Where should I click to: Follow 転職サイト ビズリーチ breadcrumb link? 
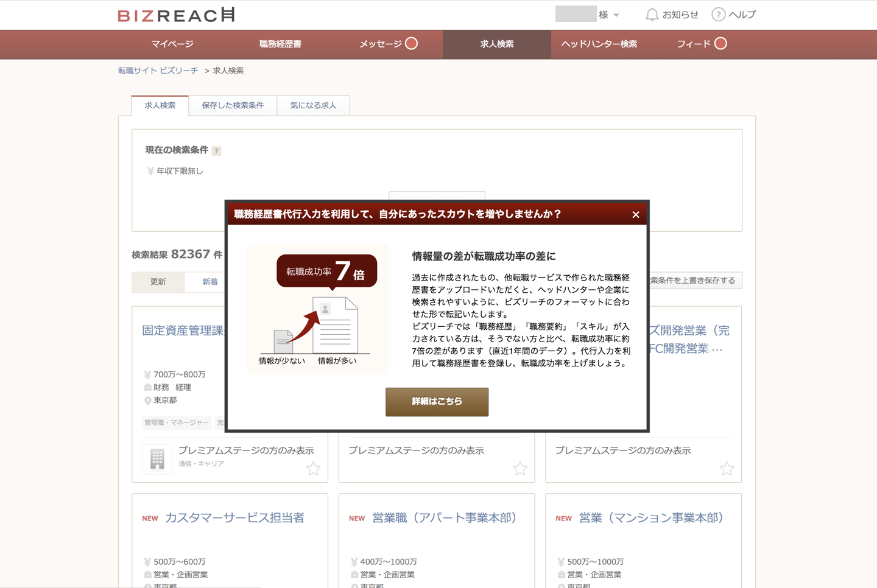[158, 71]
